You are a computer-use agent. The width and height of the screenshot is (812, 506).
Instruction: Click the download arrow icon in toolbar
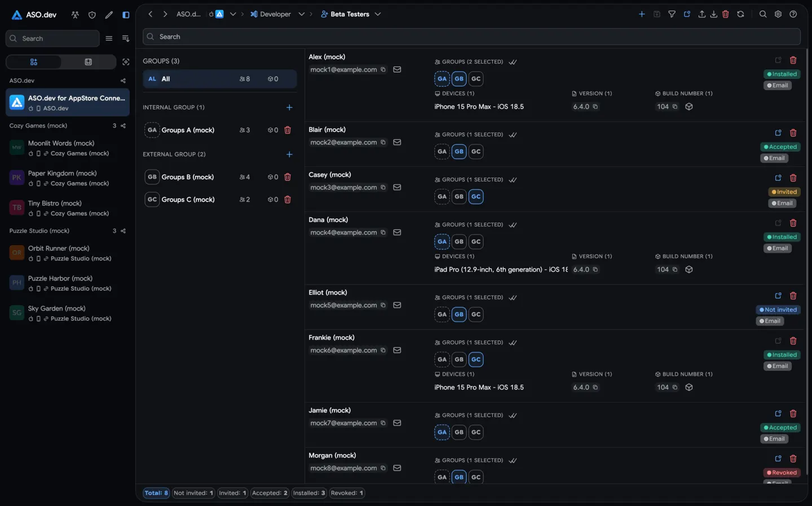click(x=713, y=14)
